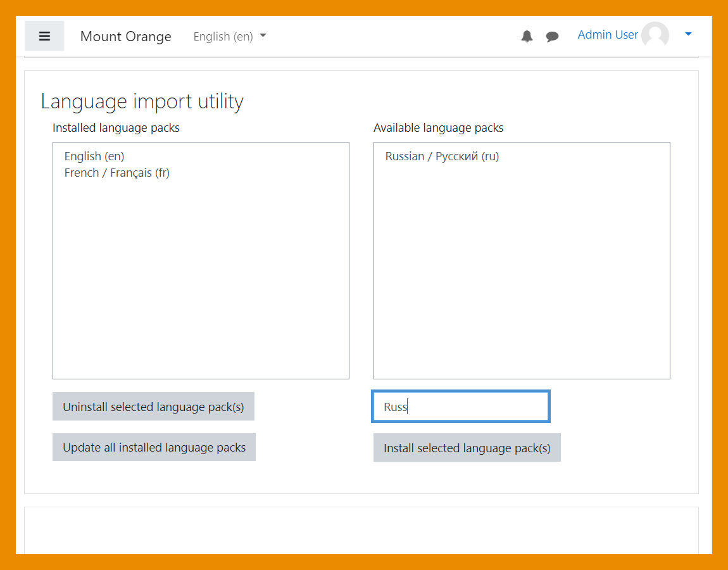Click Update all installed language packs
The image size is (728, 570).
(154, 447)
